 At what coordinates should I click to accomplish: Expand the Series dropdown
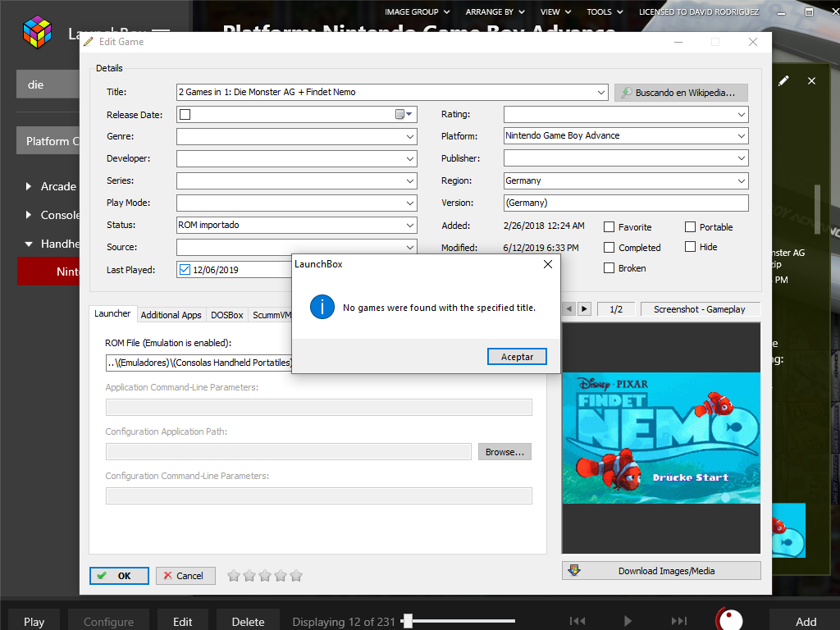coord(410,181)
